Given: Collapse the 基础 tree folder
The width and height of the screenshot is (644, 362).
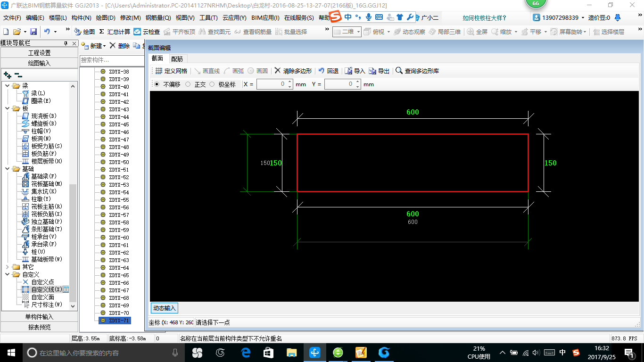Looking at the screenshot, I should pos(8,169).
